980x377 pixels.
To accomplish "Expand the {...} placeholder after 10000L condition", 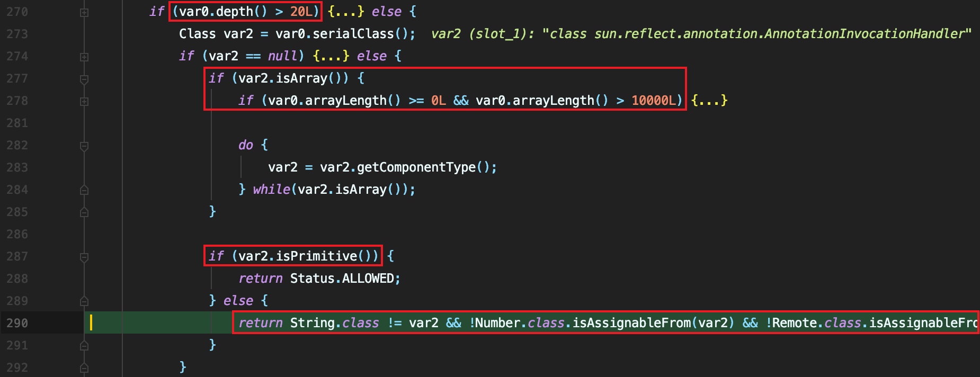I will (709, 101).
